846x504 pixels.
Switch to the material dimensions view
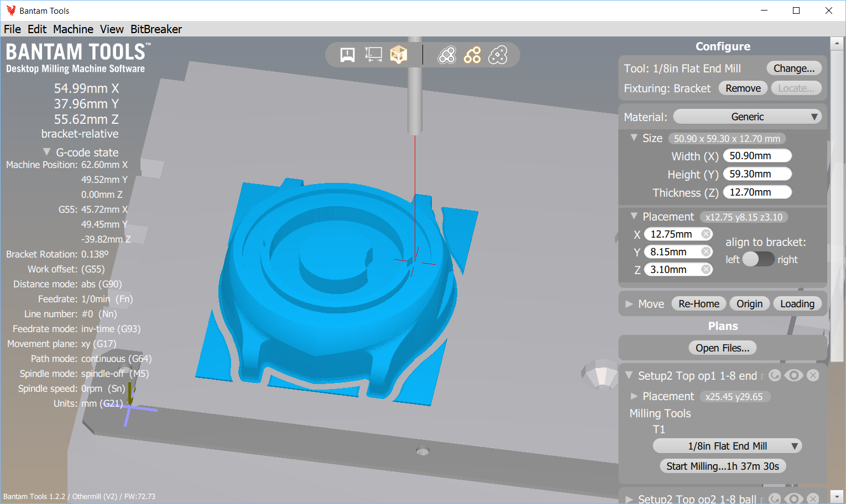pyautogui.click(x=374, y=54)
